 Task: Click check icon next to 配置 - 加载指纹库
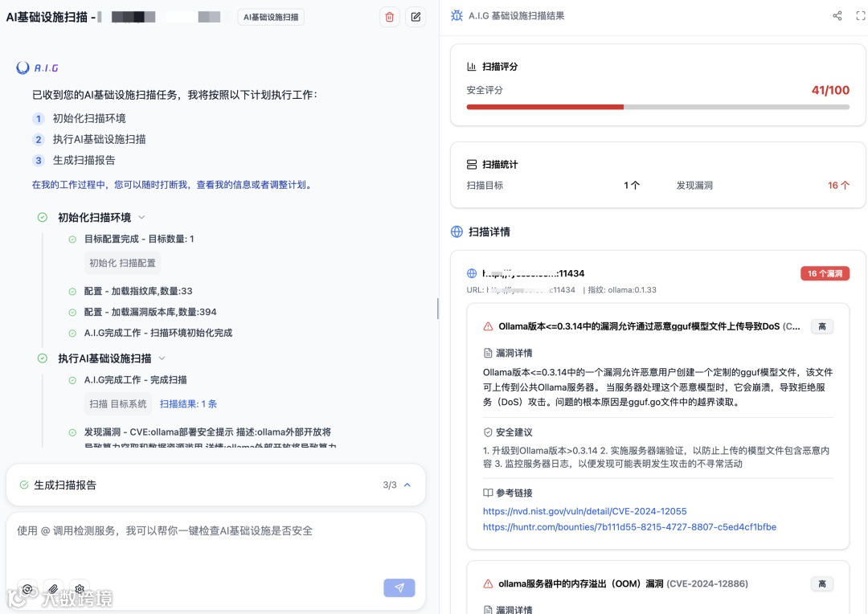72,291
